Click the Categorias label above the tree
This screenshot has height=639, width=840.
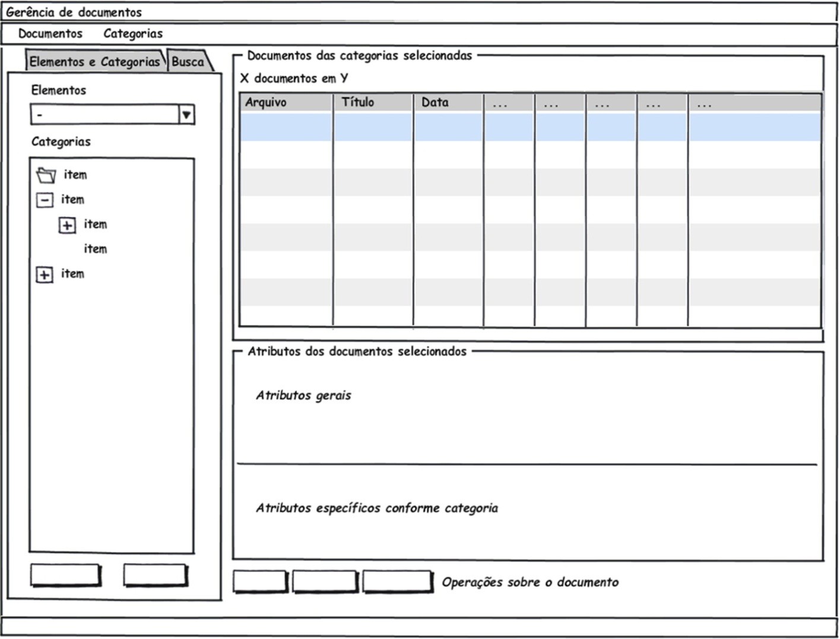pyautogui.click(x=61, y=142)
